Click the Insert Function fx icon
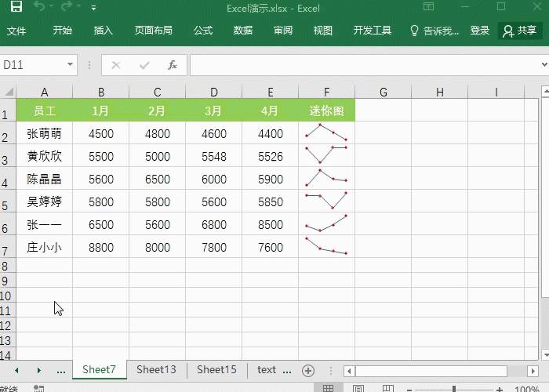Viewport: 549px width, 392px height. [x=173, y=65]
